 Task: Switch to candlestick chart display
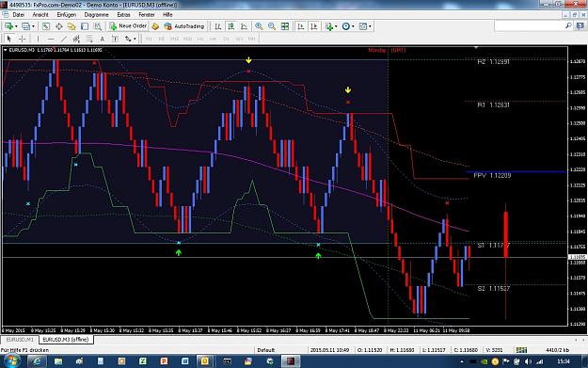(x=231, y=26)
